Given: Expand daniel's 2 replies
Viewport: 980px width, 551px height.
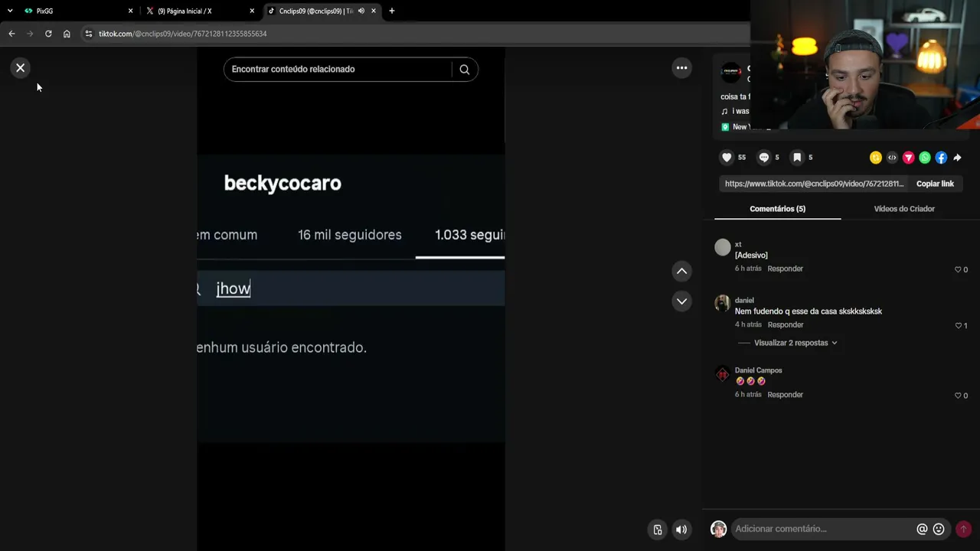Looking at the screenshot, I should coord(795,343).
